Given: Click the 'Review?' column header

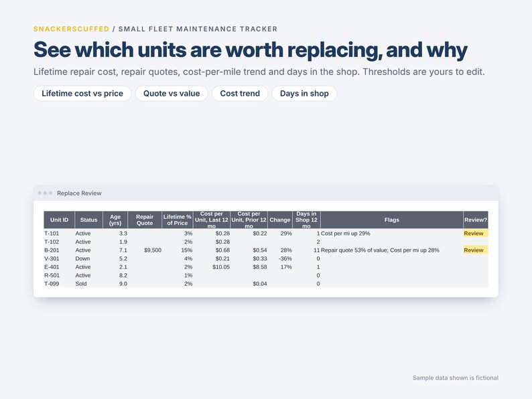Looking at the screenshot, I should [476, 220].
